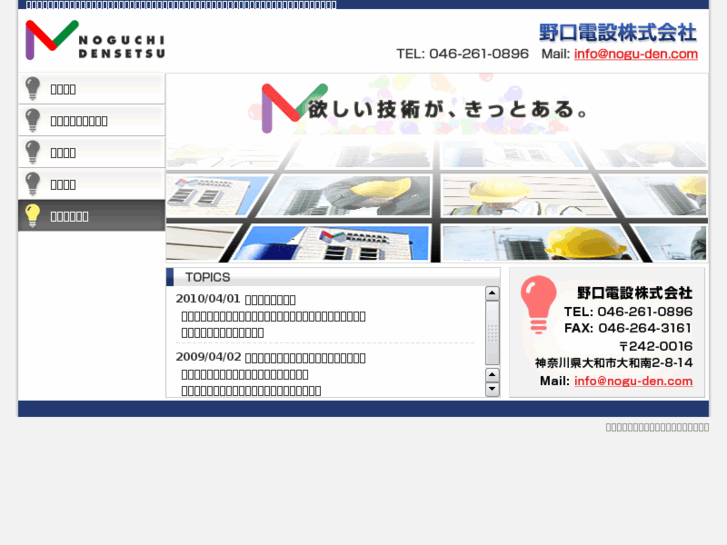
Task: Click the red light bulb icon in the contact box
Action: coord(538,305)
